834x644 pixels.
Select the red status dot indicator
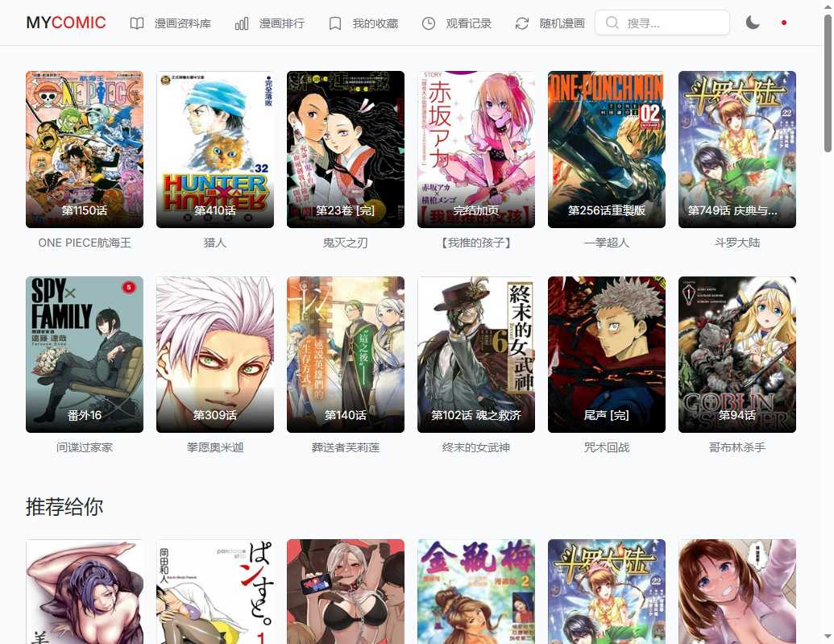783,23
